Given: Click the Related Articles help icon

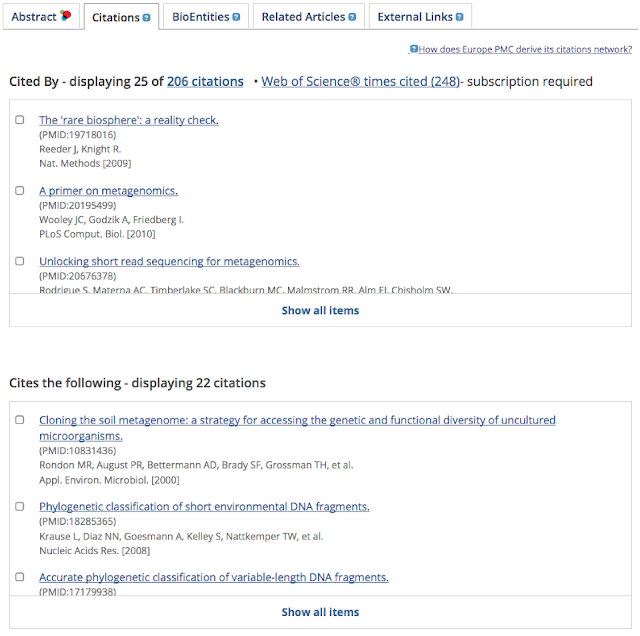Looking at the screenshot, I should coord(354,17).
